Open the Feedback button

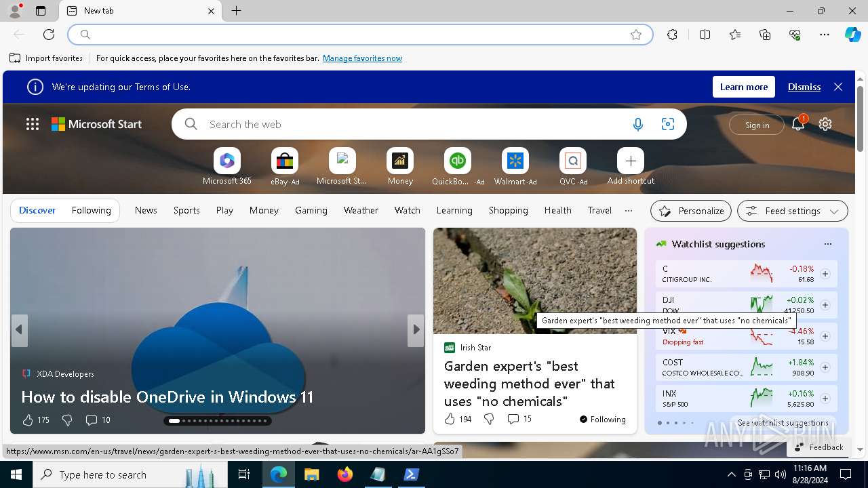point(818,447)
